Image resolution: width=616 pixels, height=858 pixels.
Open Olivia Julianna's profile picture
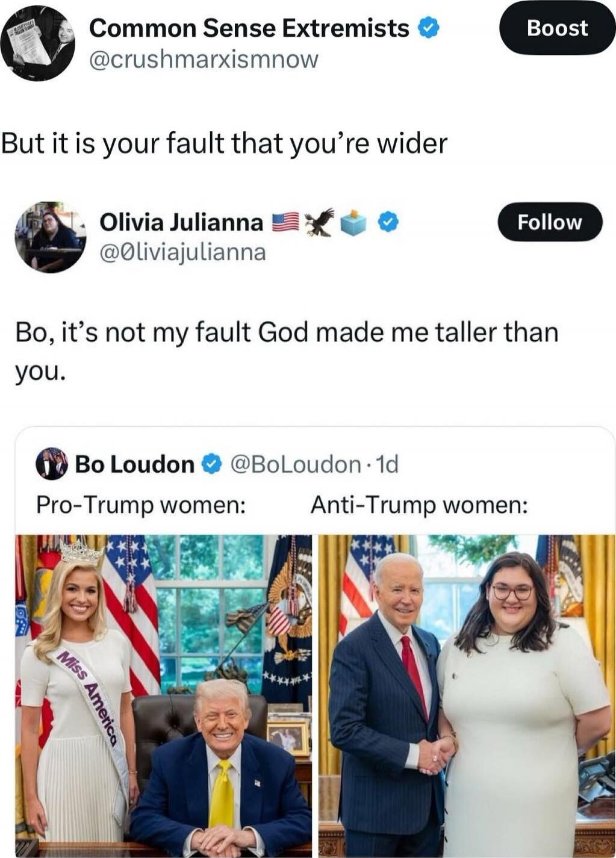[51, 237]
